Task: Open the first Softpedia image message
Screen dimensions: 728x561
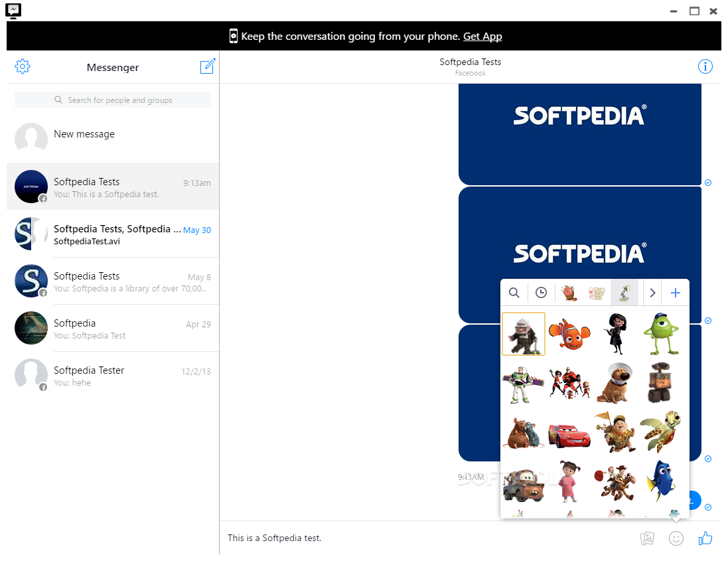Action: pyautogui.click(x=579, y=135)
